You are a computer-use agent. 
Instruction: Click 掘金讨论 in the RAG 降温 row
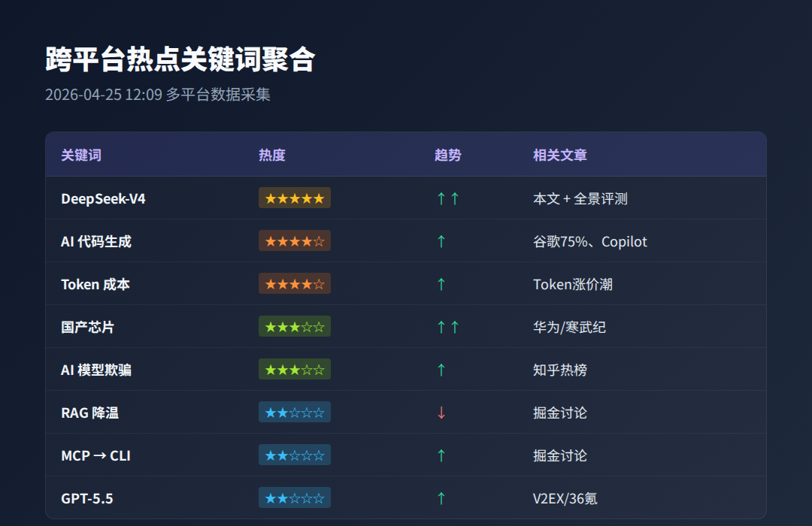click(x=560, y=413)
